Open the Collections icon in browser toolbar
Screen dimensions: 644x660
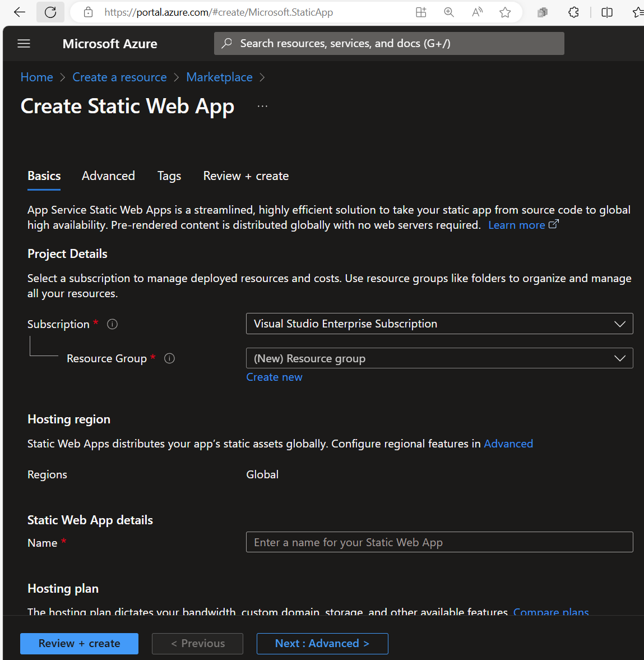[543, 12]
